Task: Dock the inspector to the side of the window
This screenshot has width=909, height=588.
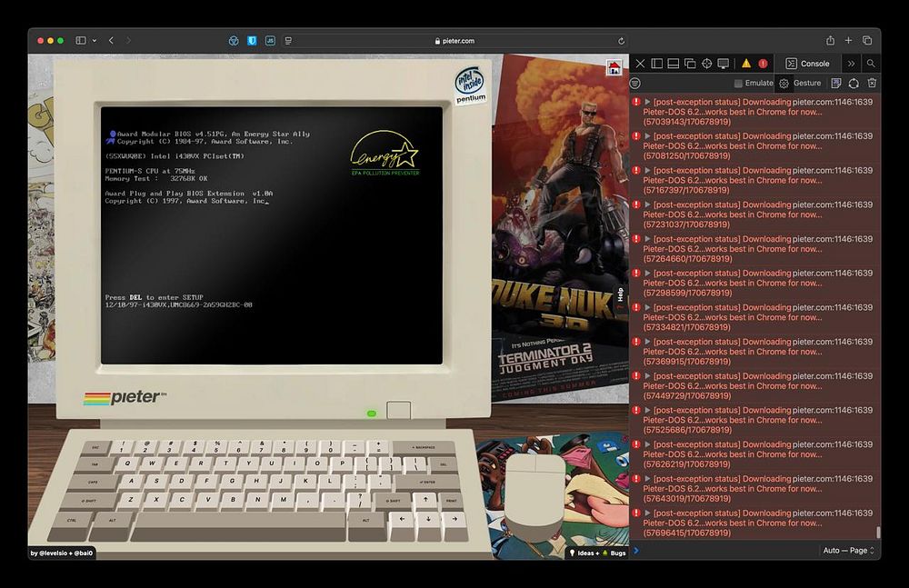Action: click(657, 64)
